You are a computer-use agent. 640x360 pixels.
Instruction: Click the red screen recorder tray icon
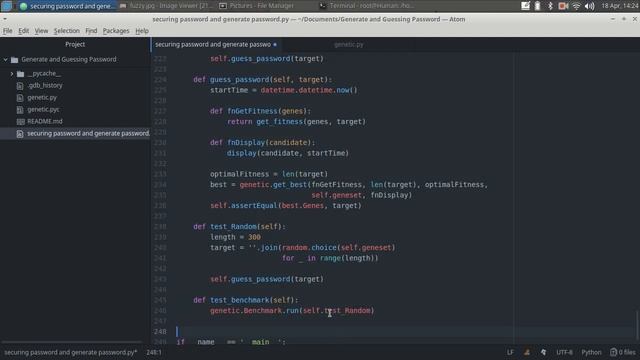[x=563, y=6]
